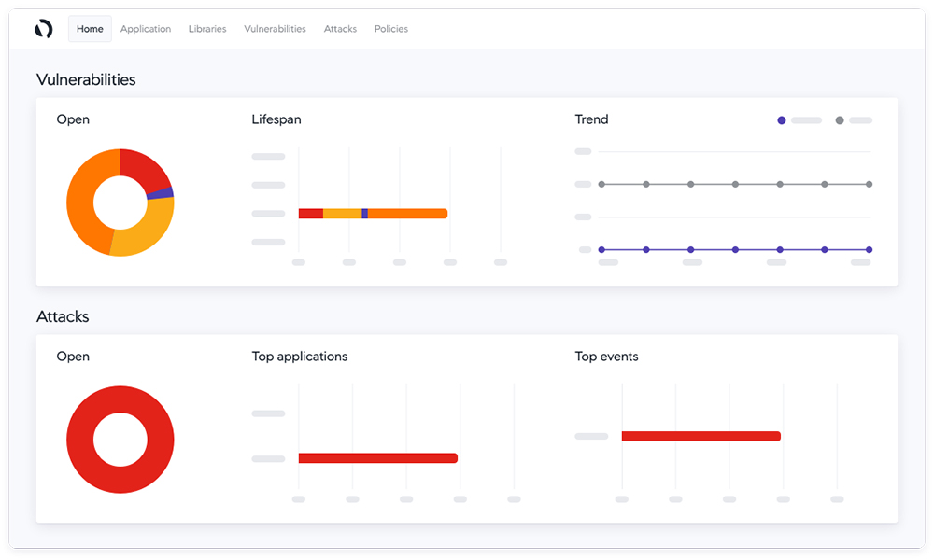Click the gray Trend legend dot
Image resolution: width=934 pixels, height=560 pixels.
click(840, 120)
